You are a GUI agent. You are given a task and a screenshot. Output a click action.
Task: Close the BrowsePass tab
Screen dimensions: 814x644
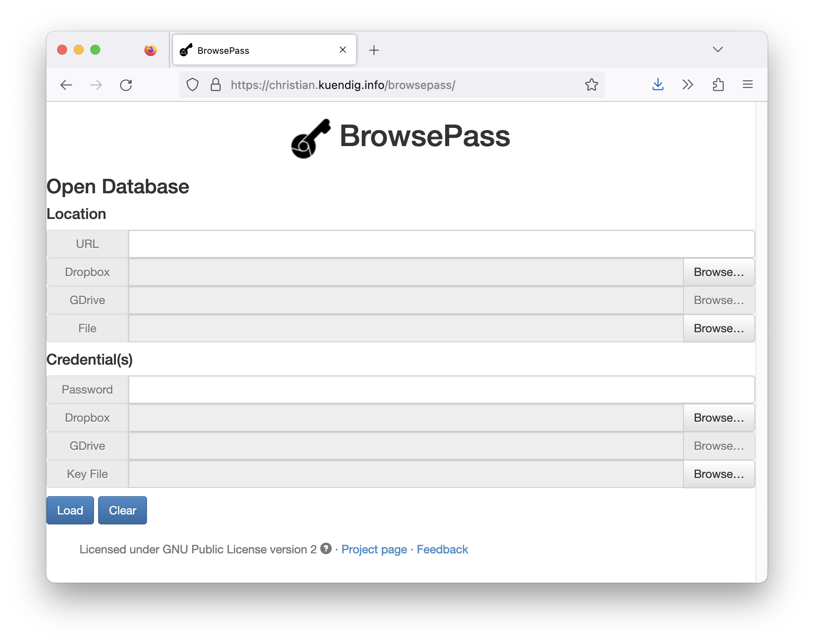343,50
